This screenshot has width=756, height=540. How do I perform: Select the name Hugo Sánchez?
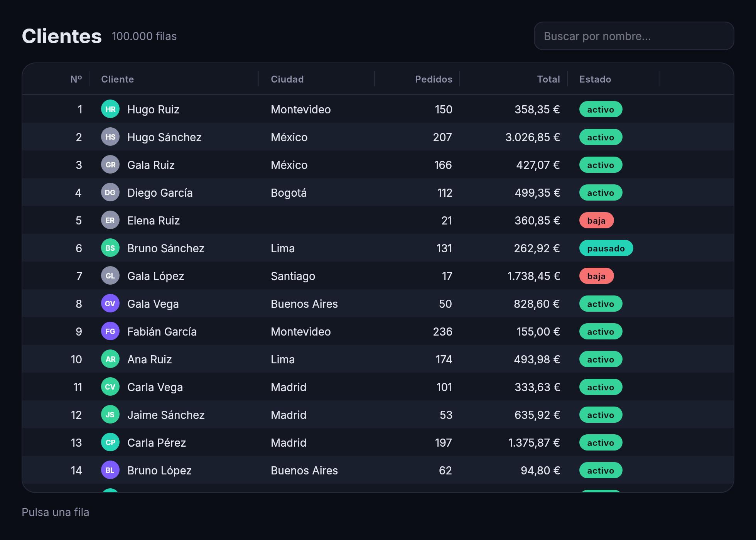pyautogui.click(x=164, y=137)
